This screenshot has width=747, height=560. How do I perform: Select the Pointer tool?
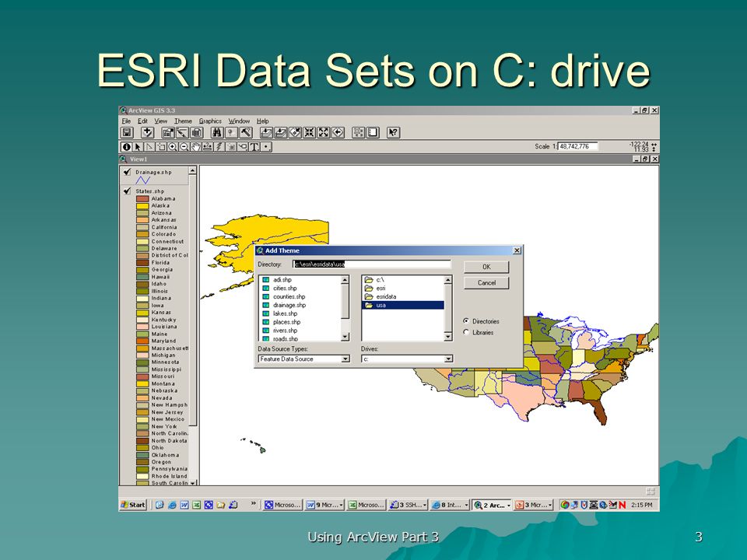pyautogui.click(x=138, y=147)
